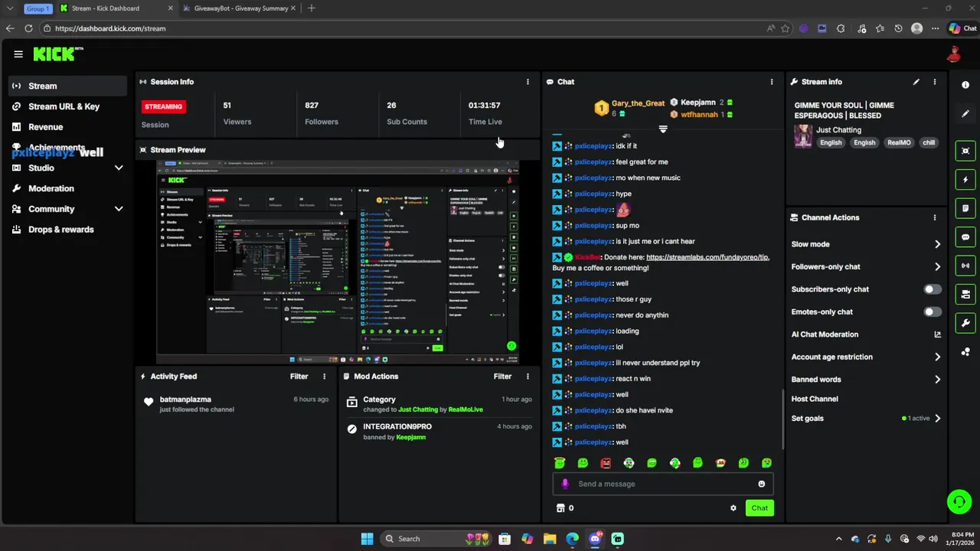Open the streamlabs donation link in chat
The image size is (980, 551).
(707, 257)
